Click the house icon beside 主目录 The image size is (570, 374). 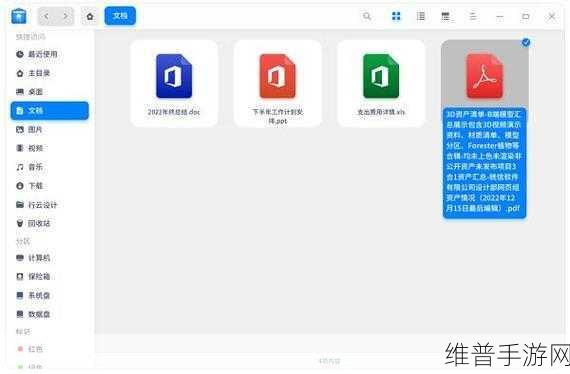coord(20,73)
